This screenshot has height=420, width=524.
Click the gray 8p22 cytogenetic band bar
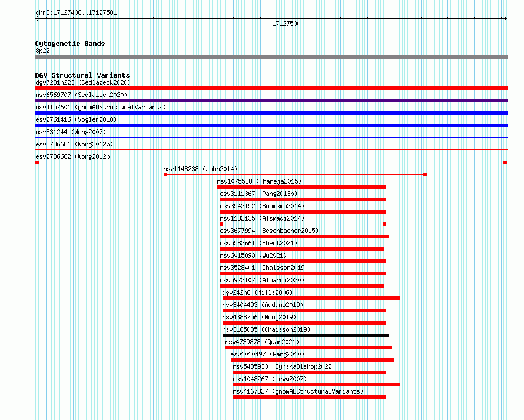click(x=271, y=57)
